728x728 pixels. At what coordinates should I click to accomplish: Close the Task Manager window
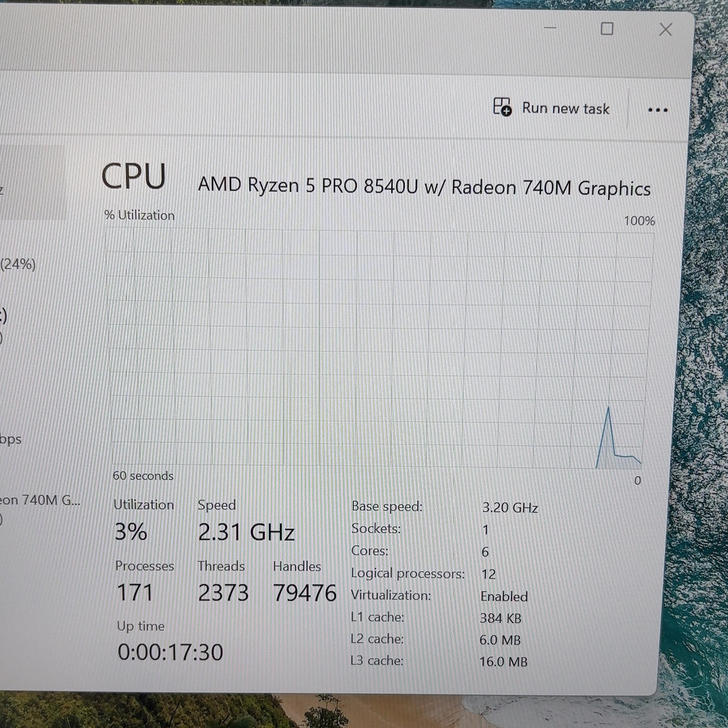click(x=666, y=29)
